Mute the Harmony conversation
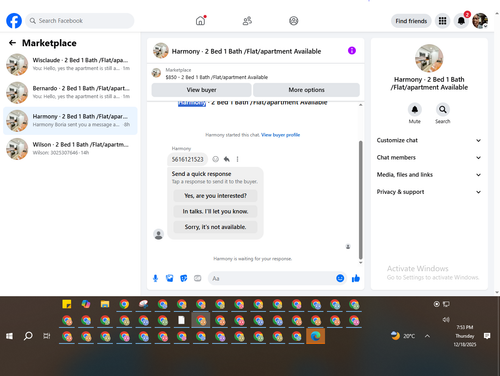 [415, 109]
